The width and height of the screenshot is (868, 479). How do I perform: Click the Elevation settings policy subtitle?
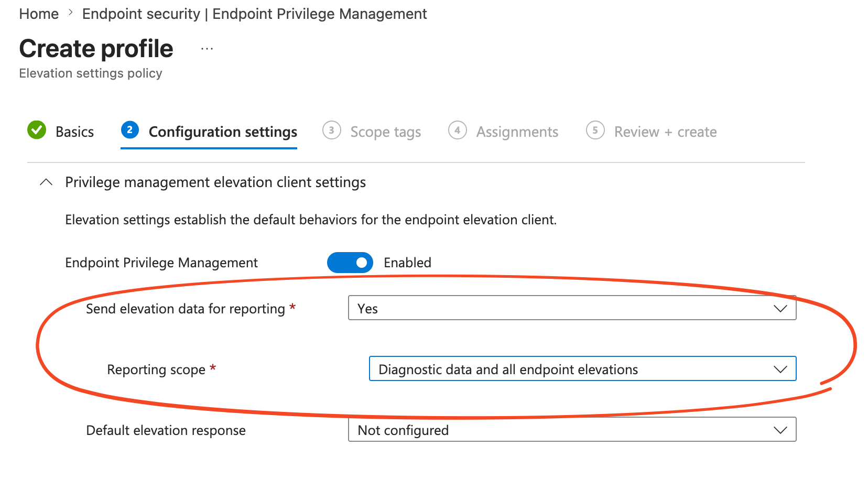[91, 73]
